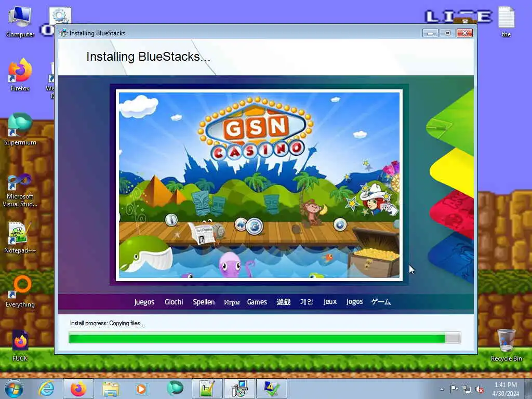Launch Internet Explorer from the taskbar

tap(46, 389)
